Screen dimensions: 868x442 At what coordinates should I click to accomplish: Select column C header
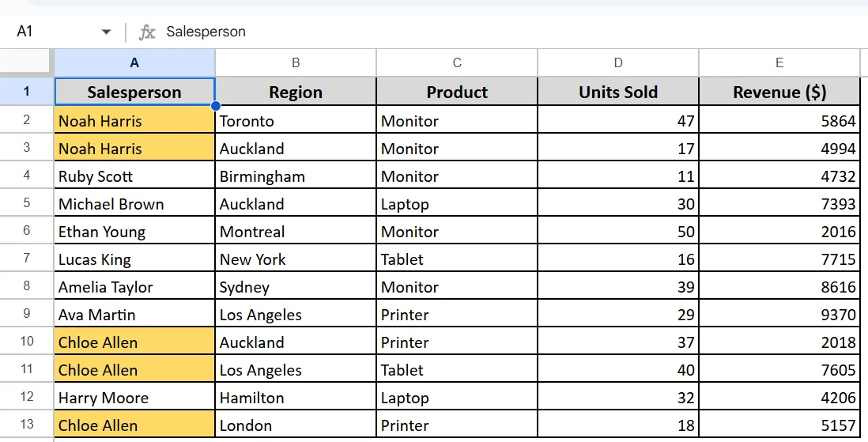tap(457, 62)
